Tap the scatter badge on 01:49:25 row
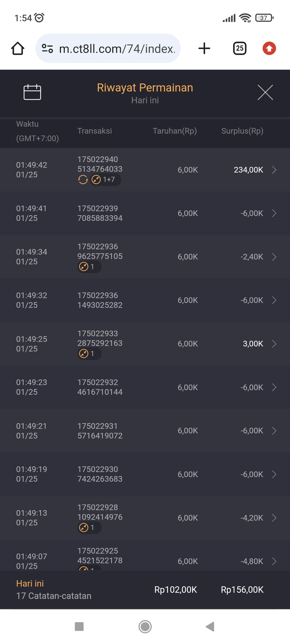The height and width of the screenshot is (644, 290). pyautogui.click(x=89, y=354)
